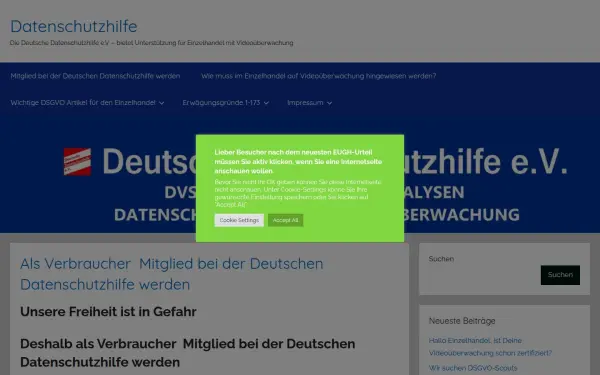Click the 'Neueste Beiträge' sidebar heading
Image resolution: width=600 pixels, height=375 pixels.
(x=462, y=321)
